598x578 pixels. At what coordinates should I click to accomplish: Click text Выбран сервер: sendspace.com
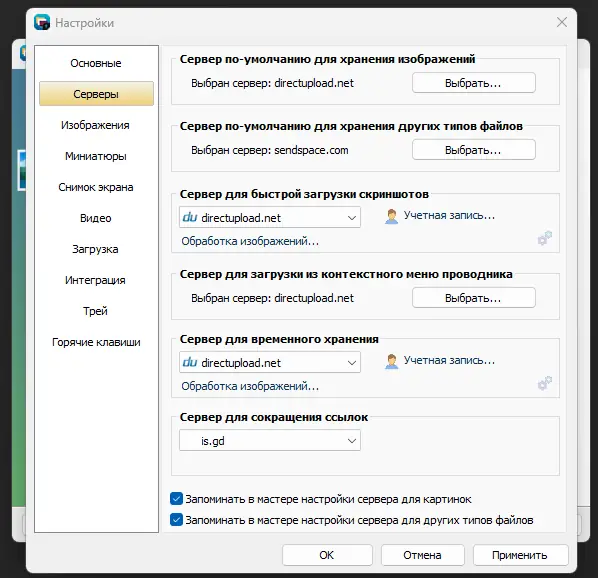[x=270, y=150]
